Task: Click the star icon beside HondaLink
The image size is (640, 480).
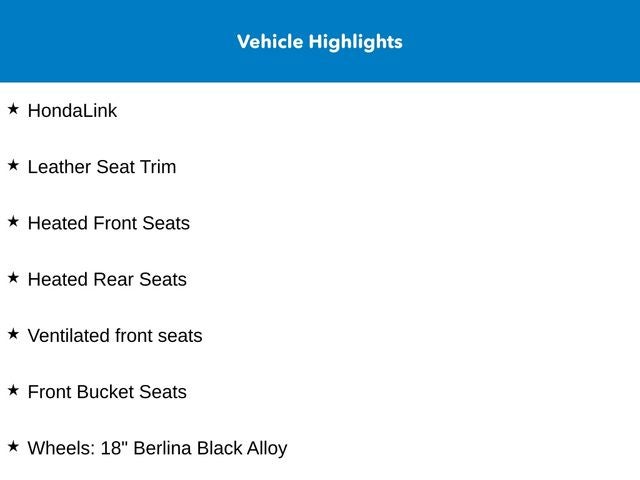Action: (x=13, y=109)
